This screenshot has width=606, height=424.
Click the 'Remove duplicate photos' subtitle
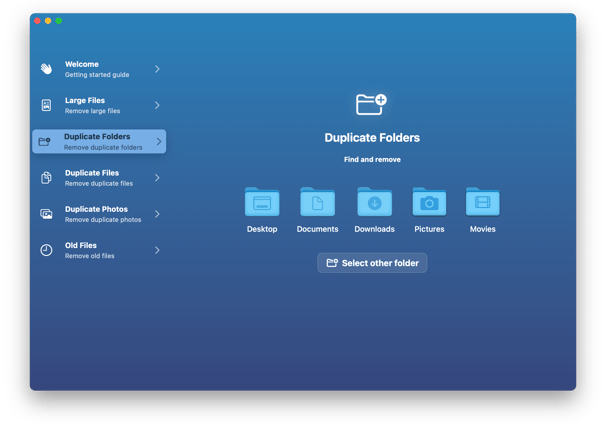[x=103, y=220]
